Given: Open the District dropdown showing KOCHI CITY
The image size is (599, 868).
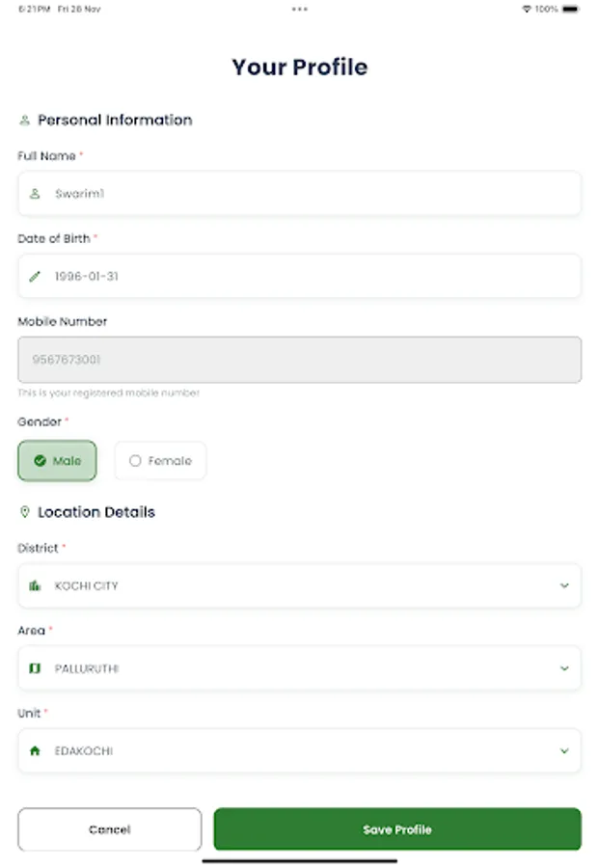Looking at the screenshot, I should tap(299, 585).
